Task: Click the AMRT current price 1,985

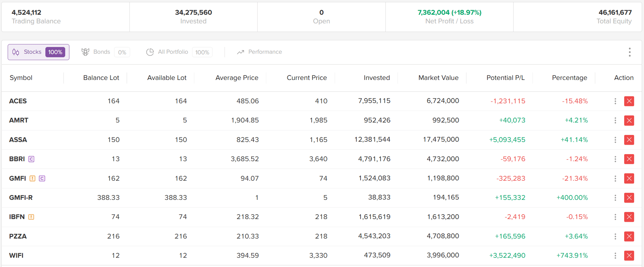Action: pos(318,120)
